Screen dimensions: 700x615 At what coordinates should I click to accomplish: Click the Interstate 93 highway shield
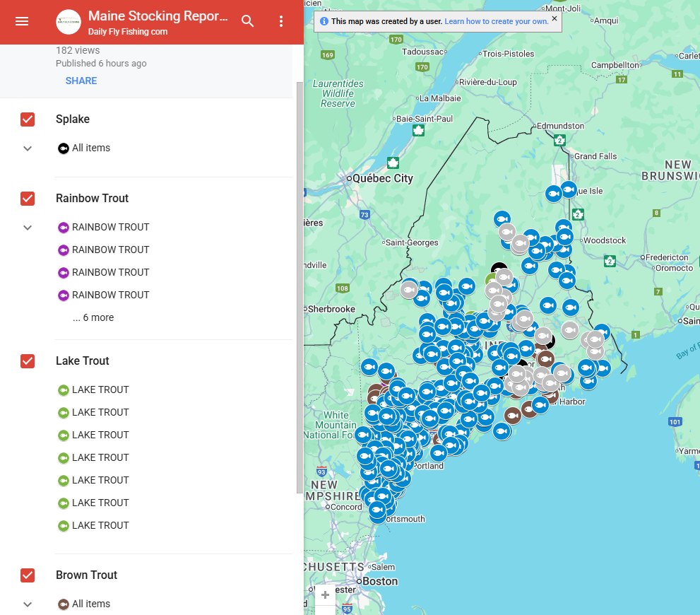(321, 471)
